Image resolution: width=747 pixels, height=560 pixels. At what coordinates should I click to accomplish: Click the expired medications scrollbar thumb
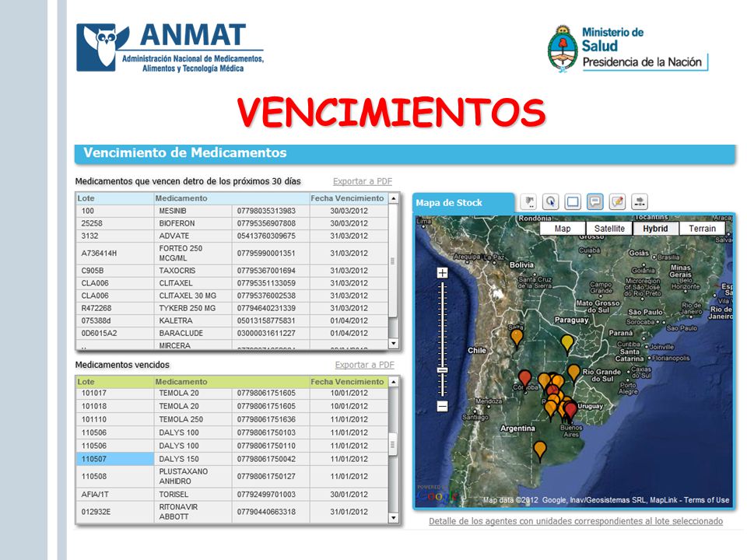393,444
